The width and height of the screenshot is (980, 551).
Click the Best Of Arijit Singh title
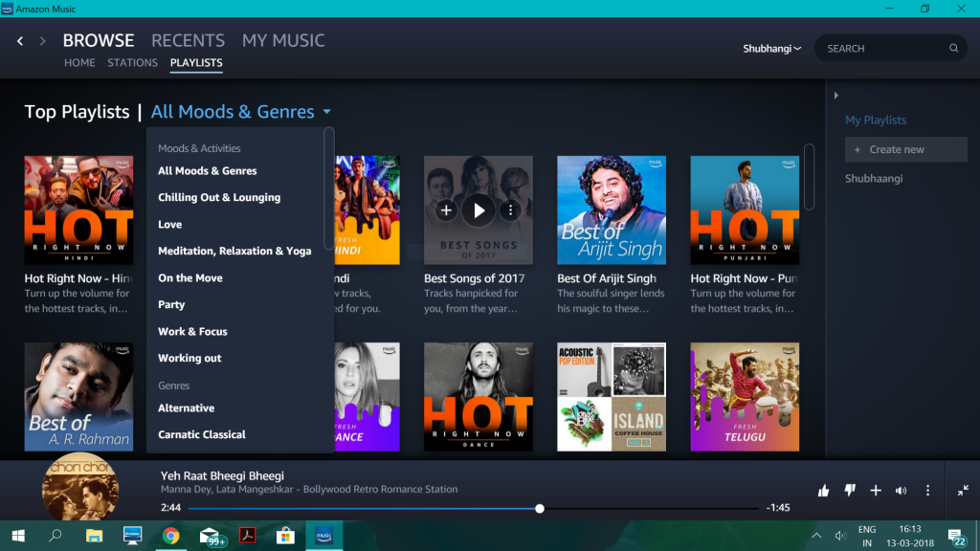click(607, 278)
